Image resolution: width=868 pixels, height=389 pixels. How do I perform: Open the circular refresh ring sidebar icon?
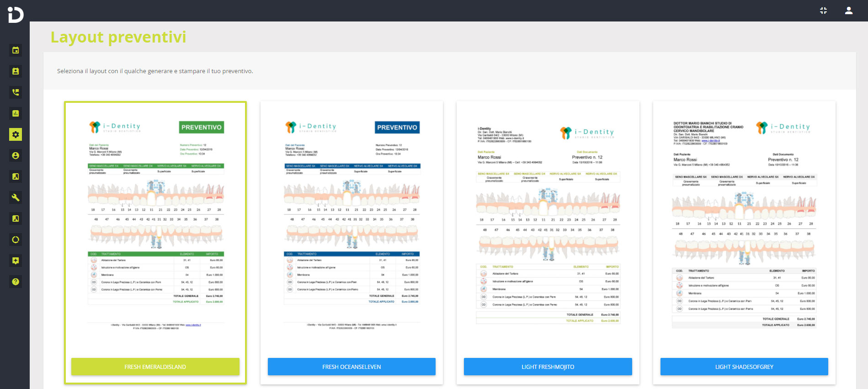[16, 240]
